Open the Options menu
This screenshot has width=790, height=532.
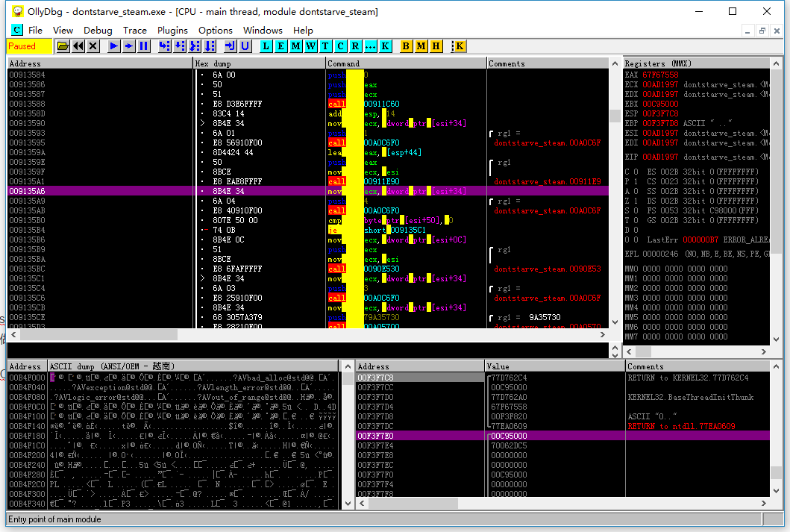[215, 31]
